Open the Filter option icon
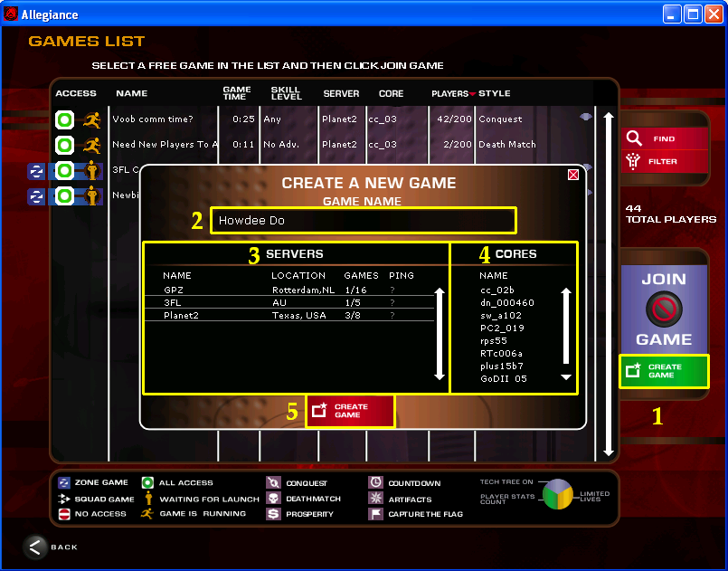 [634, 161]
